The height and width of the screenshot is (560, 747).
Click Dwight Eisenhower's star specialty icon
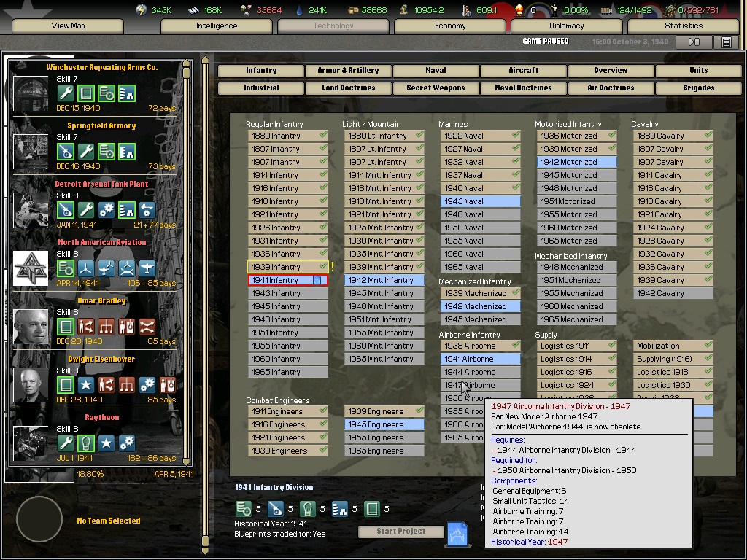(x=86, y=385)
